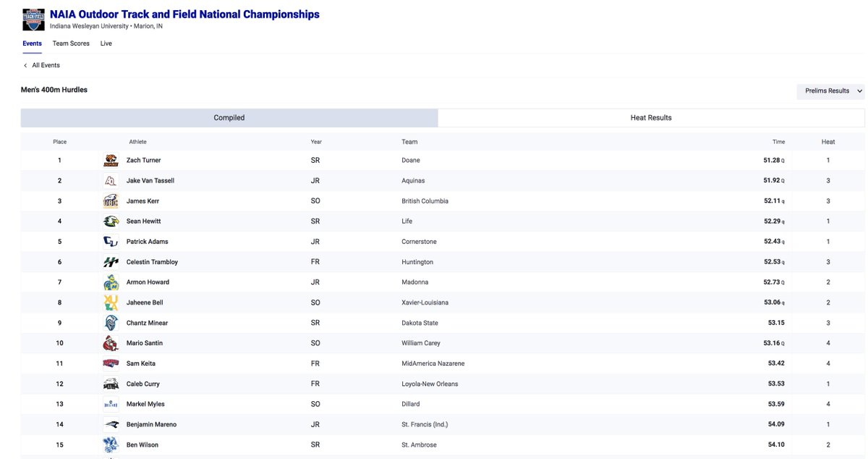Switch to the Team Scores tab
868x459 pixels.
point(71,43)
